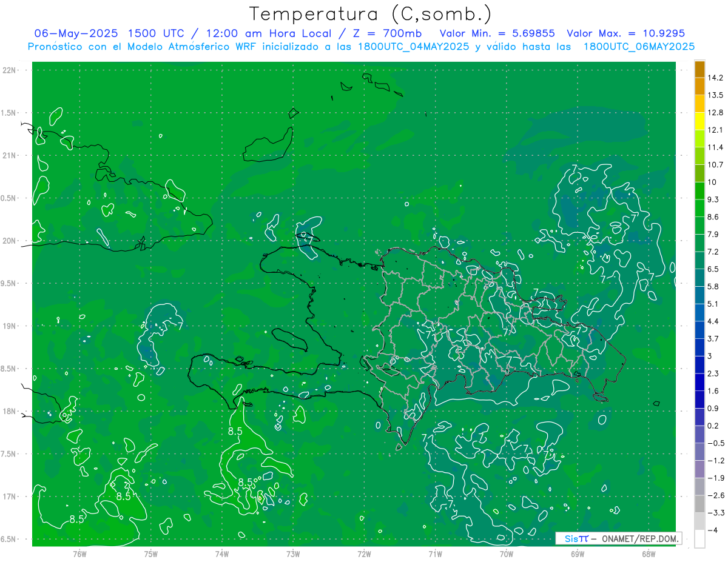This screenshot has width=728, height=562.
Task: Click 'Valor Min. = 5.69855'
Action: tap(497, 33)
